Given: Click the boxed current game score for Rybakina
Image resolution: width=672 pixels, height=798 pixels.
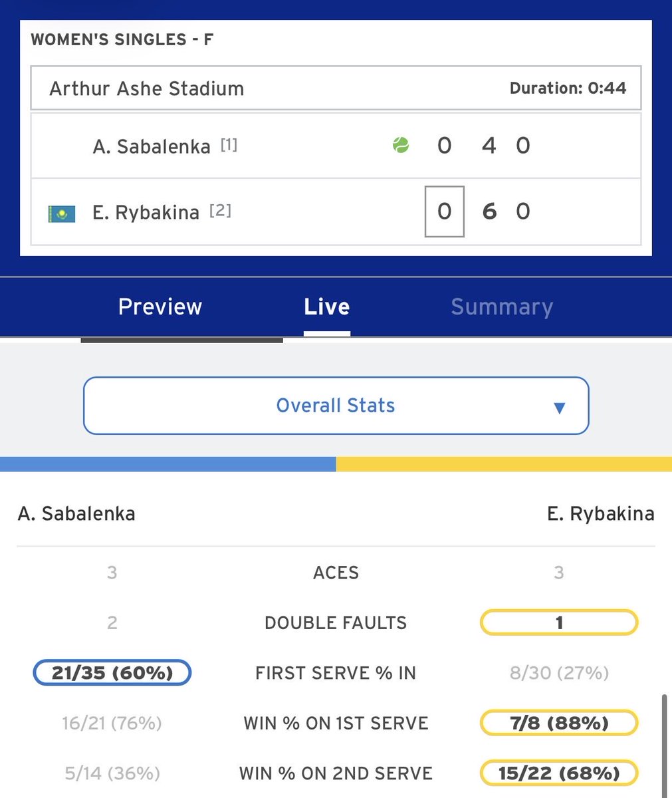Looking at the screenshot, I should (x=445, y=211).
